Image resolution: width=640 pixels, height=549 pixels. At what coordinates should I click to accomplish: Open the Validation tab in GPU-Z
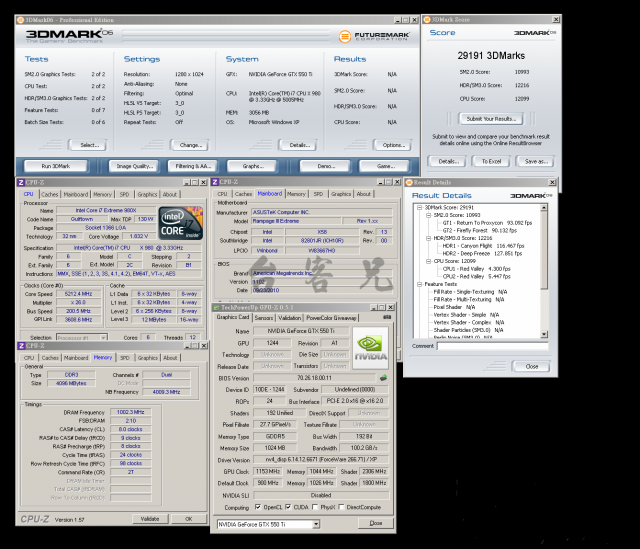(289, 318)
